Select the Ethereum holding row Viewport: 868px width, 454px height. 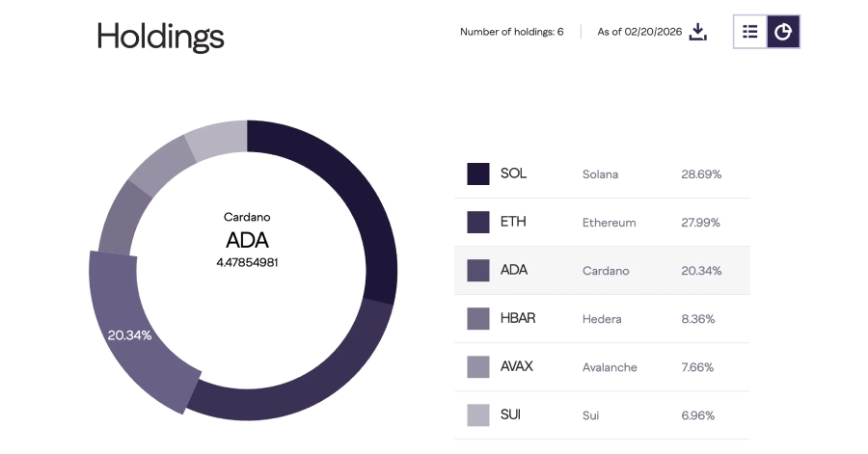[603, 223]
